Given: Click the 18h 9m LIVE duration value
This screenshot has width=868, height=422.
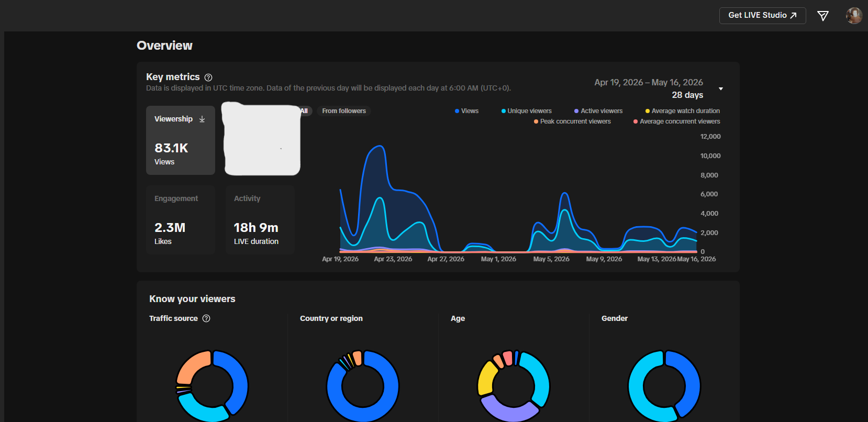Looking at the screenshot, I should pos(256,228).
